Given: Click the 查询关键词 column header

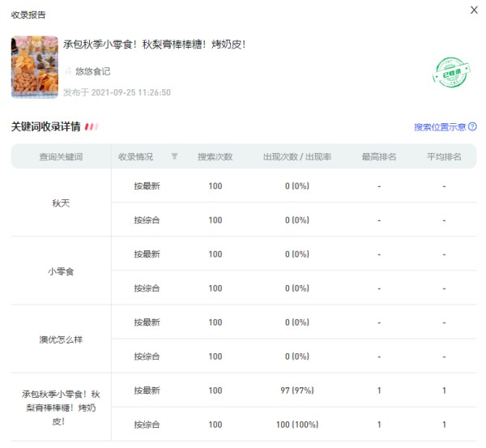Looking at the screenshot, I should point(61,156).
